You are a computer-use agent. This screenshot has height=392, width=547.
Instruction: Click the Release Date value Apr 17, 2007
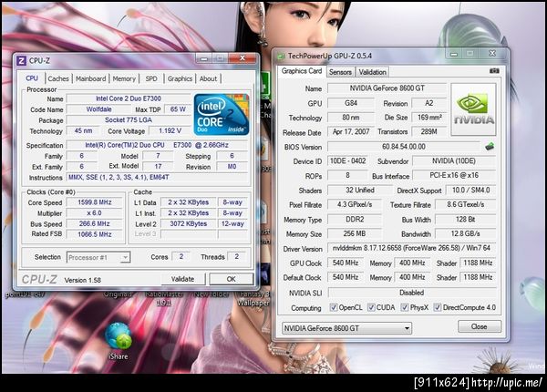click(x=351, y=132)
